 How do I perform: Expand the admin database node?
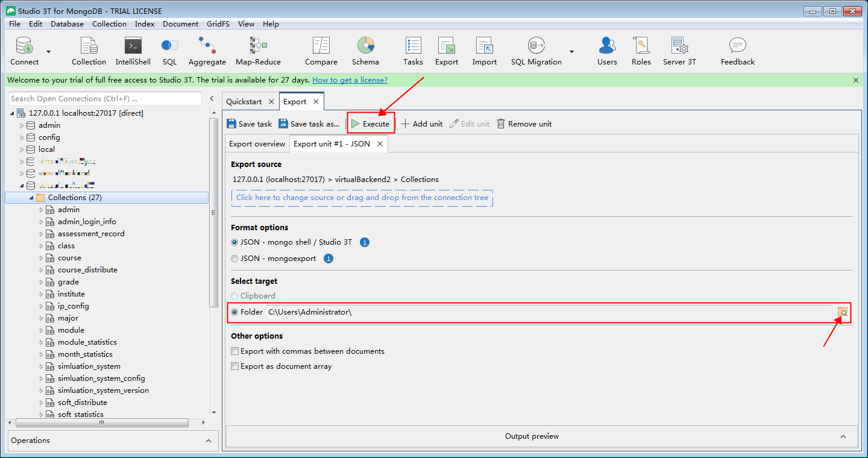pyautogui.click(x=22, y=125)
